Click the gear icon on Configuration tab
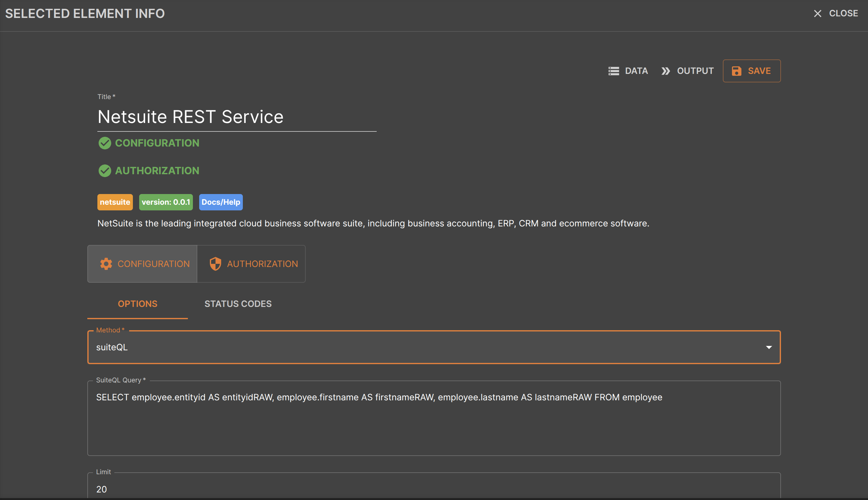Image resolution: width=868 pixels, height=500 pixels. pos(106,264)
